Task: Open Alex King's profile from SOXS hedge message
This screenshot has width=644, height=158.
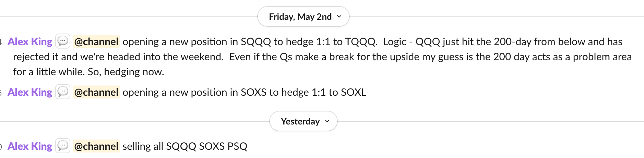Action: click(30, 92)
